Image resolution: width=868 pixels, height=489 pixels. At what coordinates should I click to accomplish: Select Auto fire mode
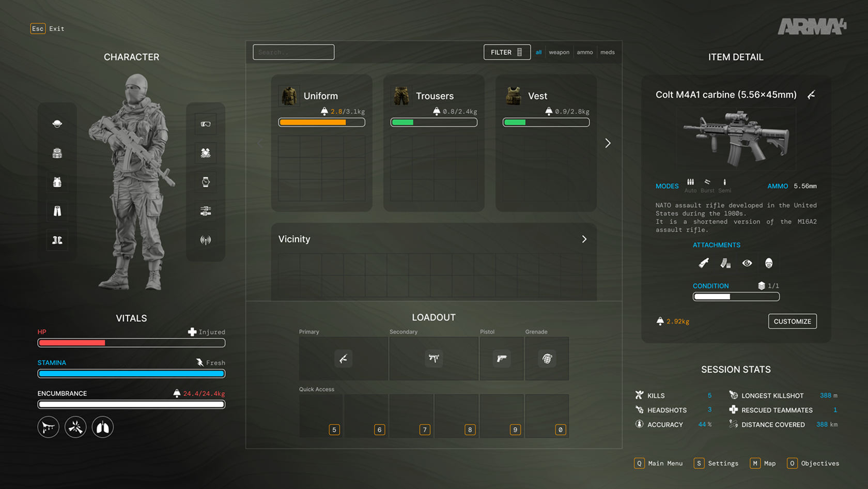pyautogui.click(x=690, y=186)
